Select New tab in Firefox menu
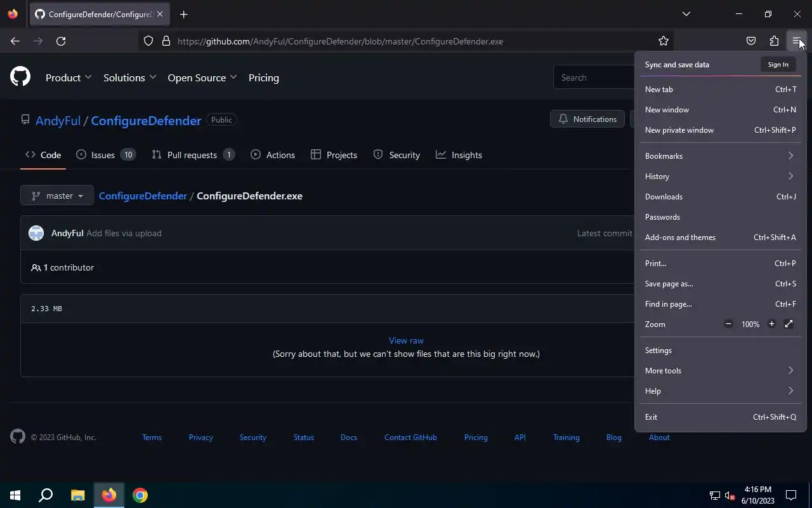 click(720, 90)
